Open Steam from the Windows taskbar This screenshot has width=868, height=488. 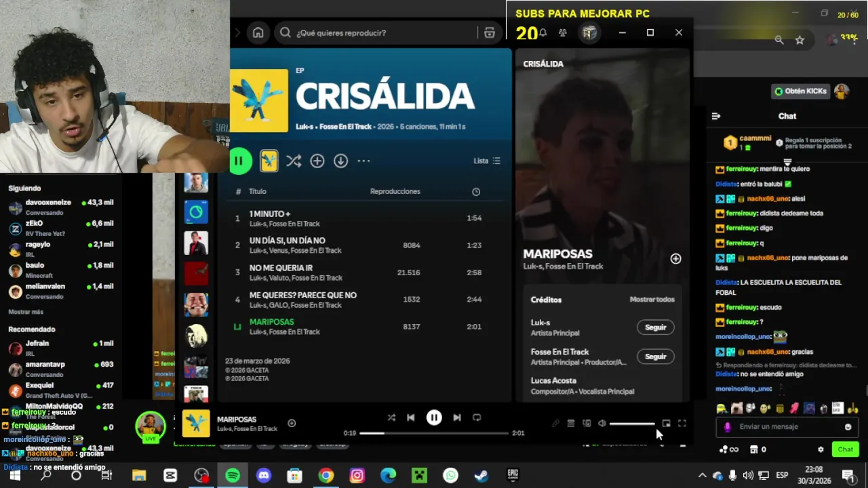481,476
